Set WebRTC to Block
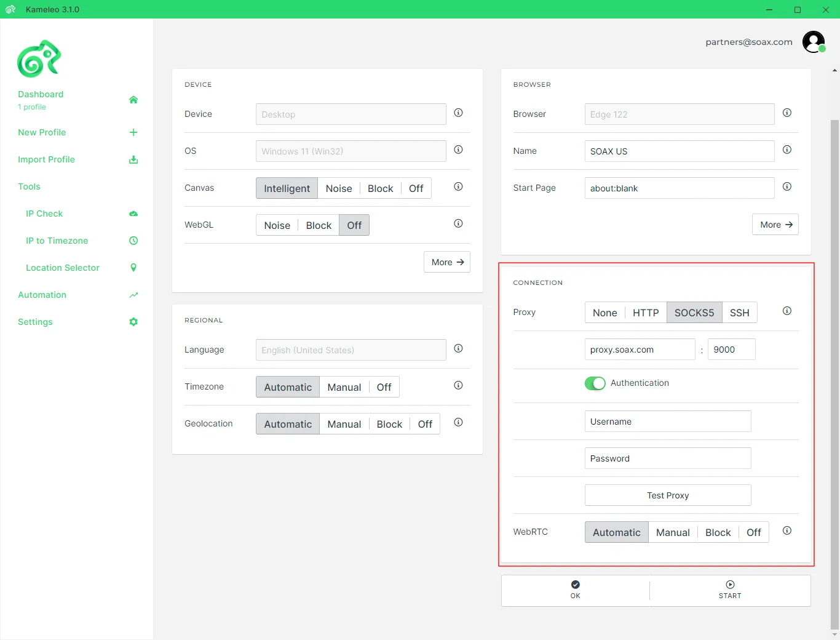 (x=718, y=532)
